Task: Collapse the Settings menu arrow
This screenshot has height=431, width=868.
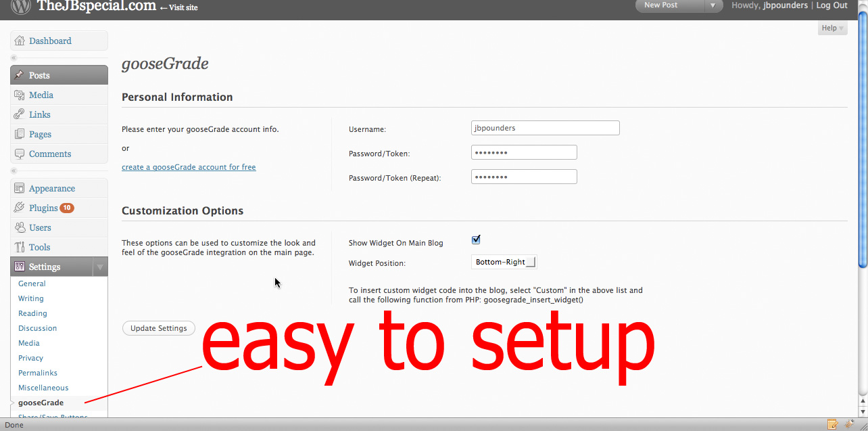Action: (100, 267)
